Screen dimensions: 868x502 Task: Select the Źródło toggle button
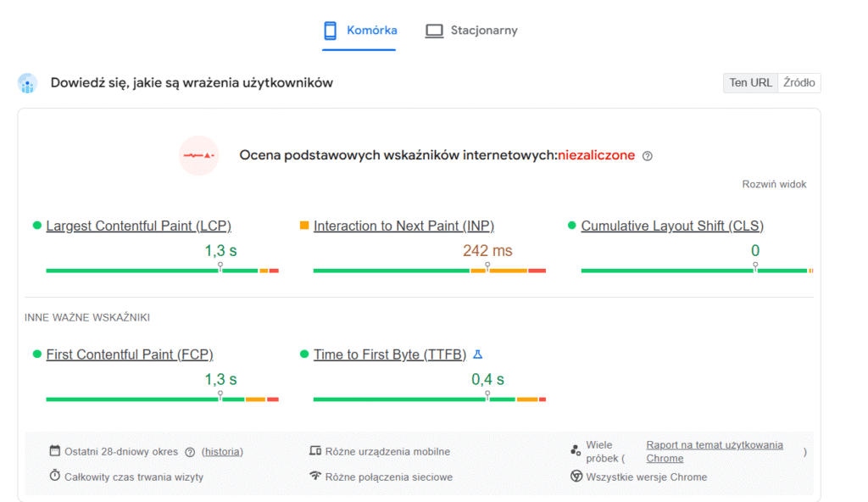point(799,82)
